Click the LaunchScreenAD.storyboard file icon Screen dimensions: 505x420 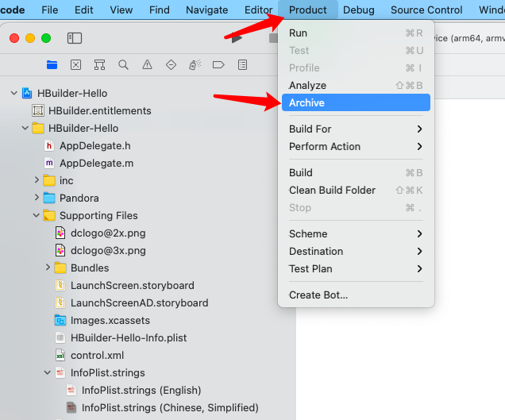60,302
